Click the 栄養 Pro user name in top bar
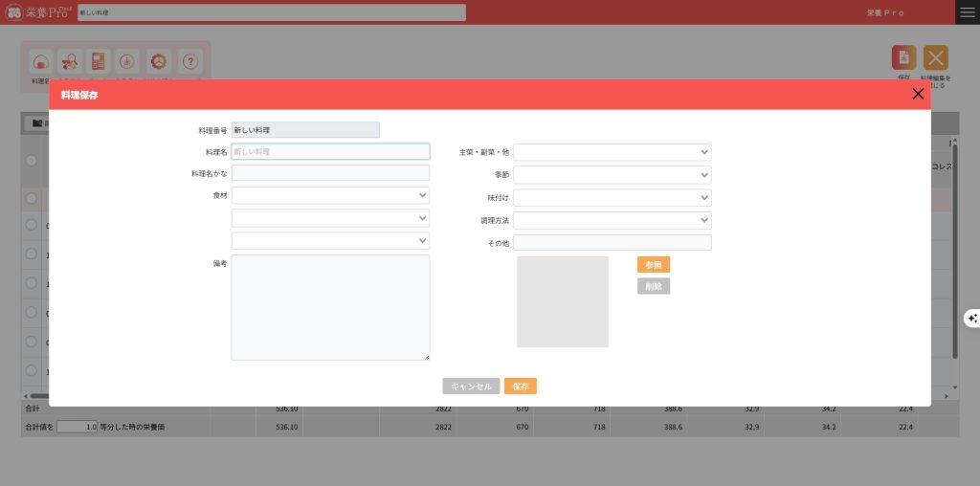The height and width of the screenshot is (486, 980). tap(885, 12)
